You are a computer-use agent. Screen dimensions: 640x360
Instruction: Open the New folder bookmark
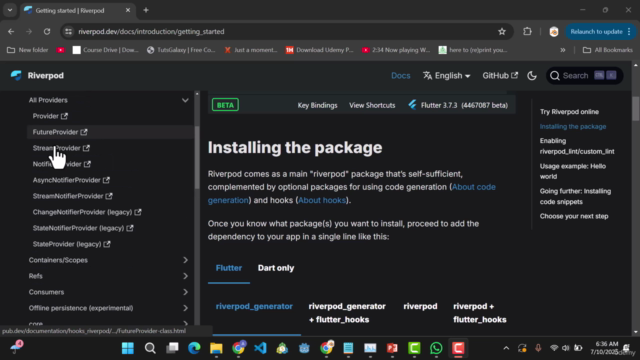28,50
